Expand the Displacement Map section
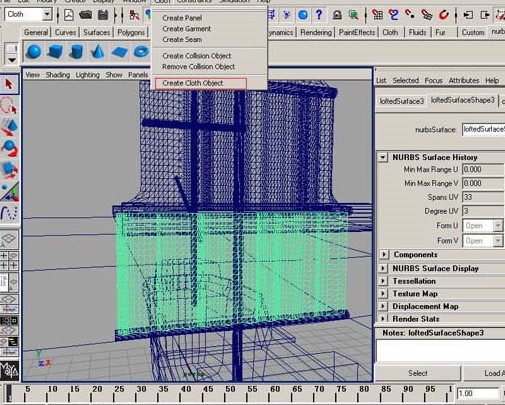The width and height of the screenshot is (505, 405). pyautogui.click(x=383, y=306)
